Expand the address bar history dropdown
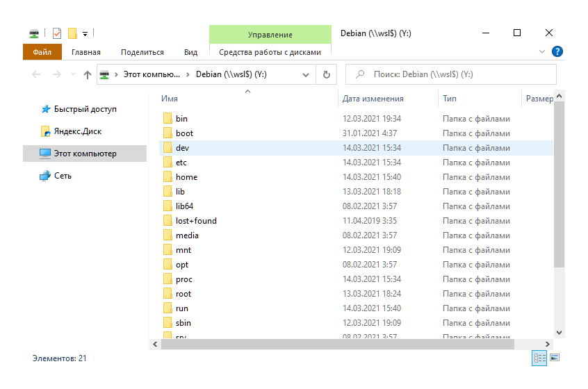 pyautogui.click(x=306, y=74)
